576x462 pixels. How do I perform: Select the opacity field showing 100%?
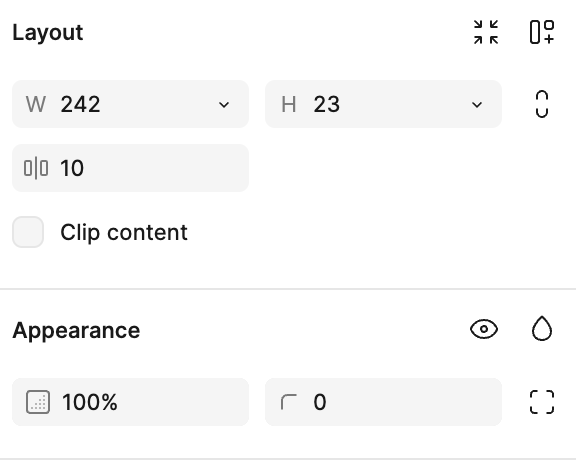coord(130,402)
